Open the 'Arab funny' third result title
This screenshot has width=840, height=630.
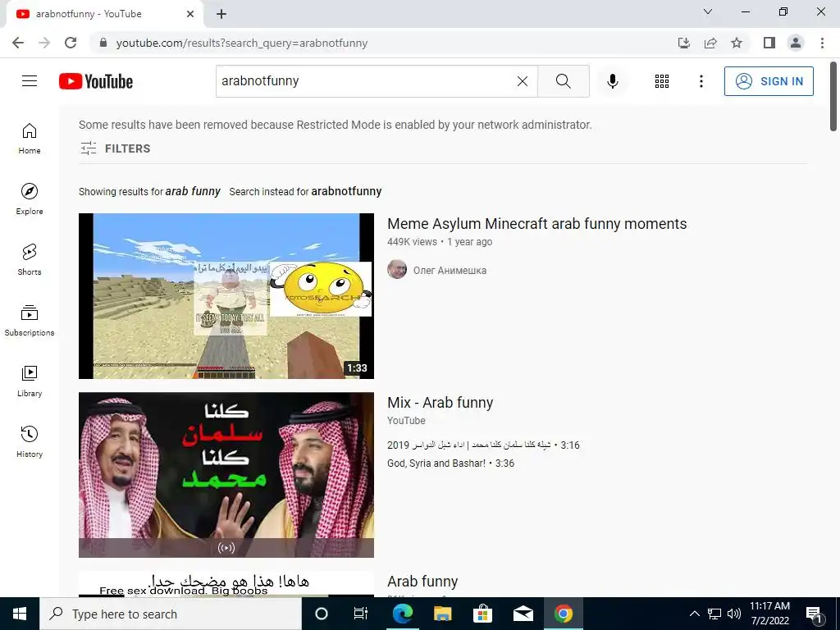[422, 582]
